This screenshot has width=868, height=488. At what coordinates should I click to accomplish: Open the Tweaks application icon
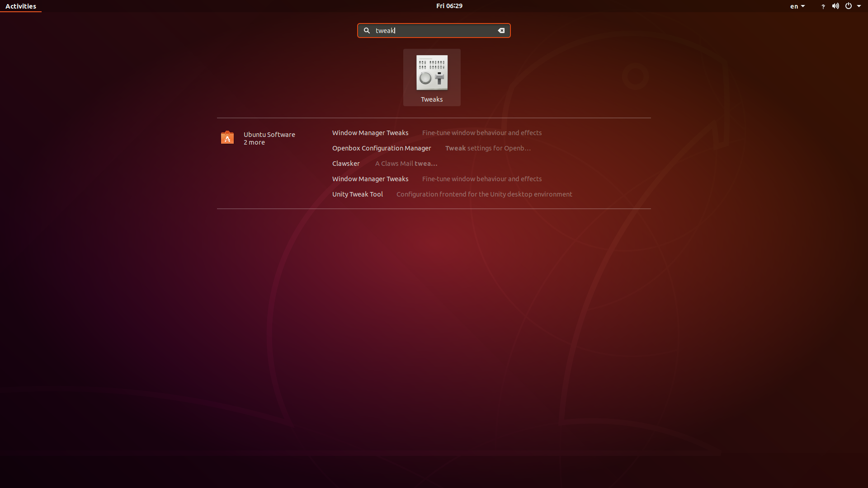click(432, 73)
